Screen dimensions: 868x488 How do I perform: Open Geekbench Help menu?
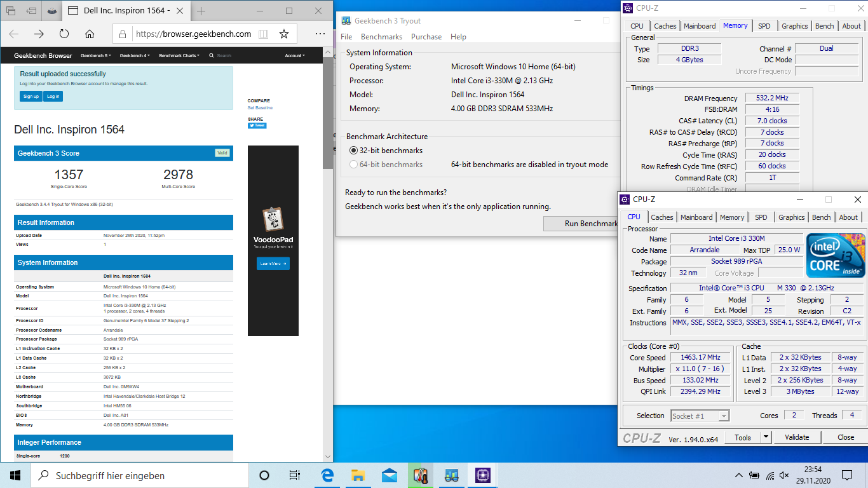tap(458, 37)
